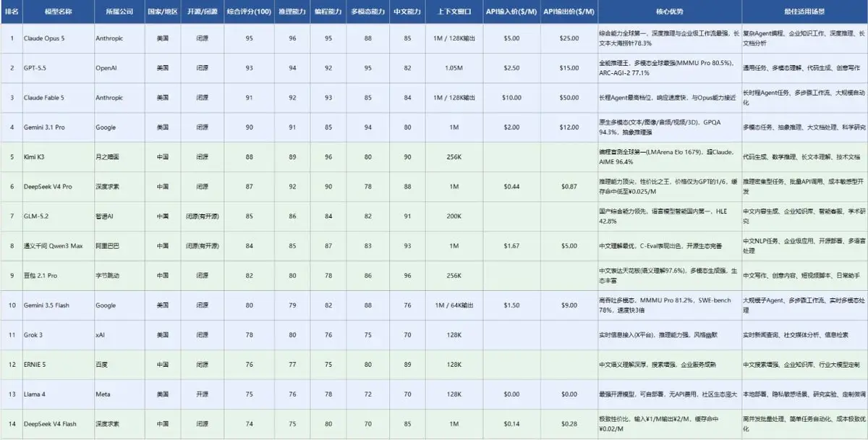Screen dimensions: 868x440
Task: Select the 推理能力 column header
Action: point(292,12)
